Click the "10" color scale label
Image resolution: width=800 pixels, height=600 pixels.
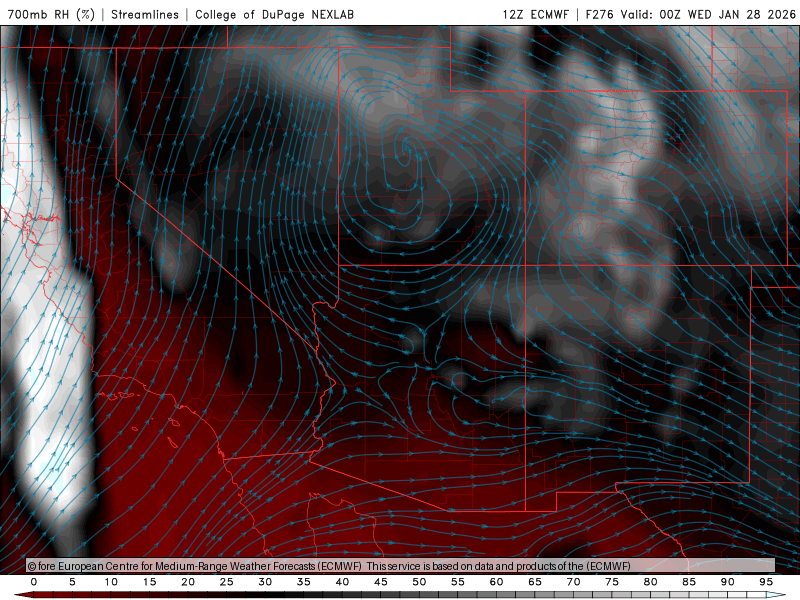pyautogui.click(x=111, y=582)
